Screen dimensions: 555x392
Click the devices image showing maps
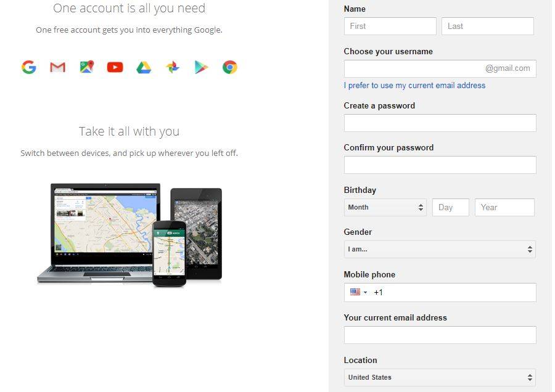tap(129, 235)
